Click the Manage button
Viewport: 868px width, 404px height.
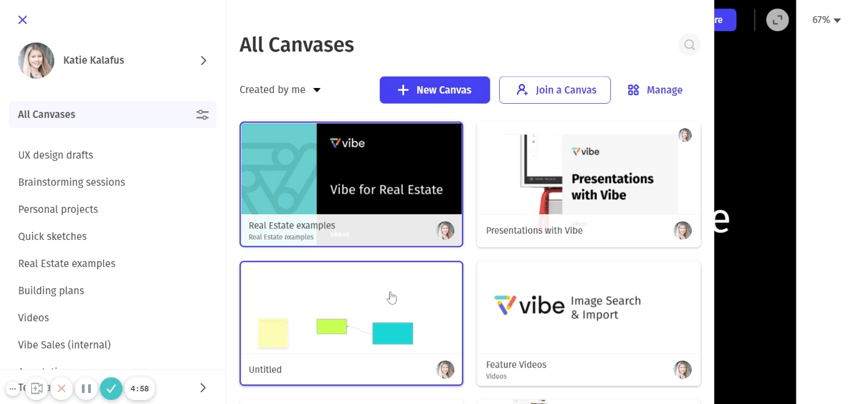coord(655,90)
